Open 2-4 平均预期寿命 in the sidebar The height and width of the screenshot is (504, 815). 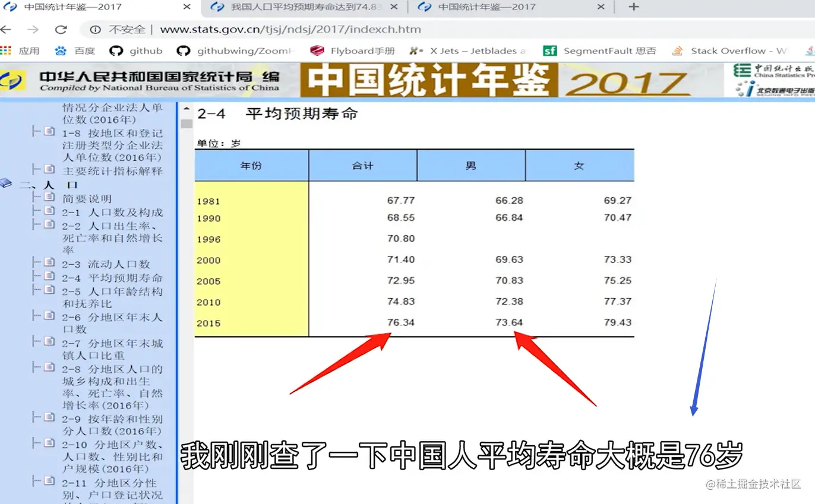point(112,278)
